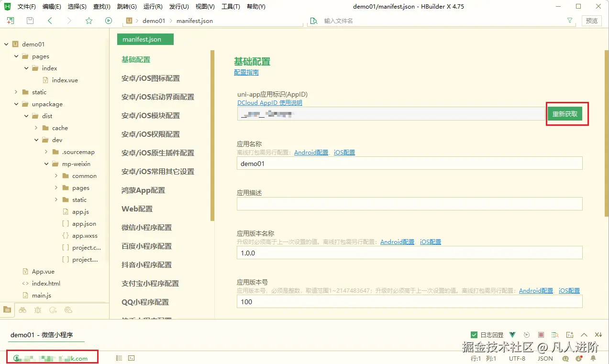Expand the static folder under demo01
The image size is (609, 364).
pyautogui.click(x=16, y=92)
